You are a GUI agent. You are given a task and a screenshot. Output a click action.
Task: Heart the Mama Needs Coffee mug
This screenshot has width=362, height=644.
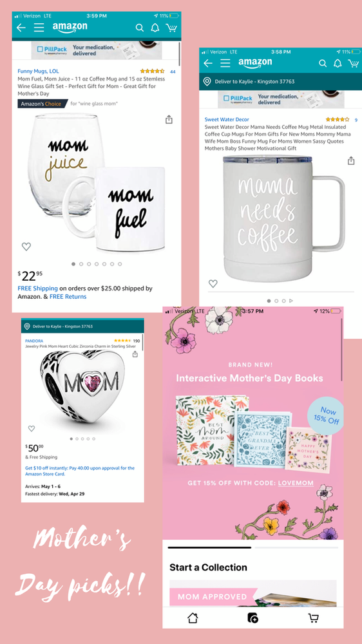213,283
